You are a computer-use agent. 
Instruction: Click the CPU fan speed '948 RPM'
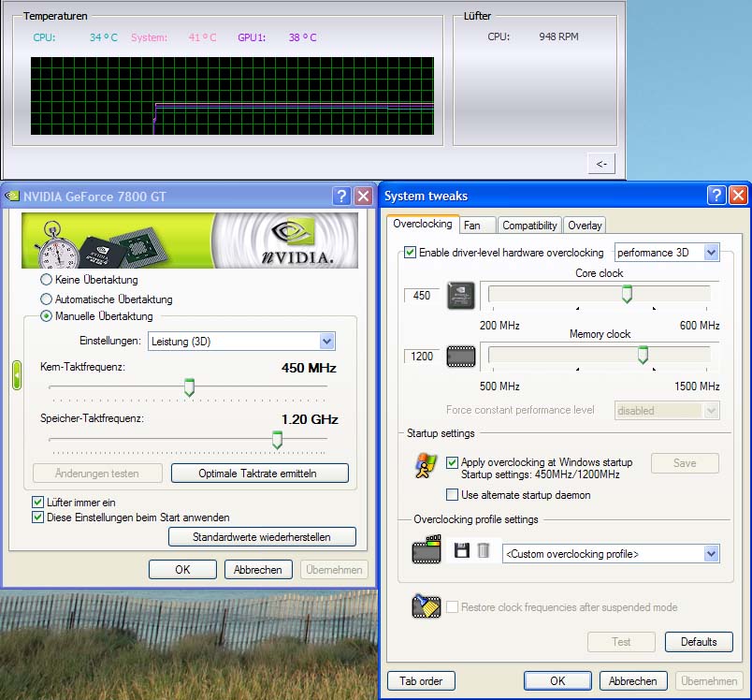(x=558, y=36)
